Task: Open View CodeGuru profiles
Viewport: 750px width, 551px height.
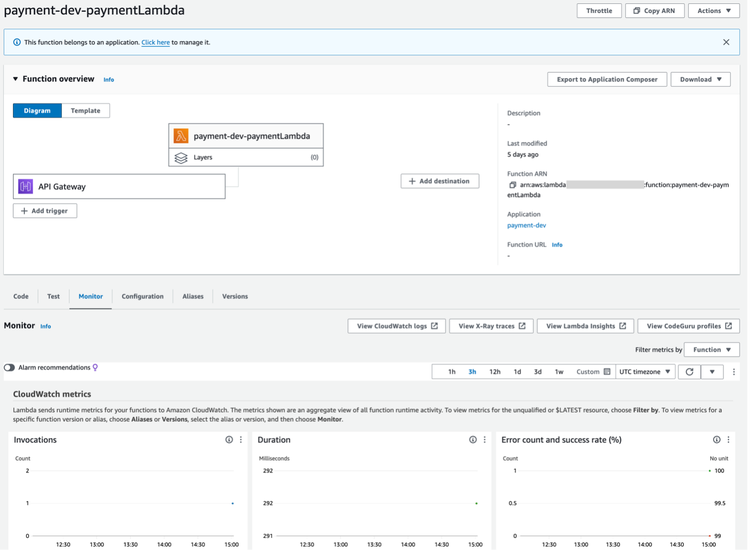Action: point(688,326)
